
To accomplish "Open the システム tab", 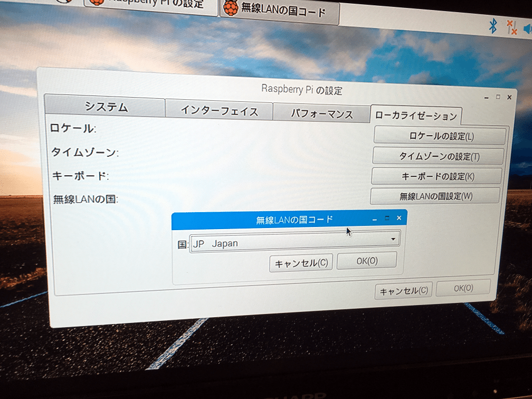I will (105, 107).
